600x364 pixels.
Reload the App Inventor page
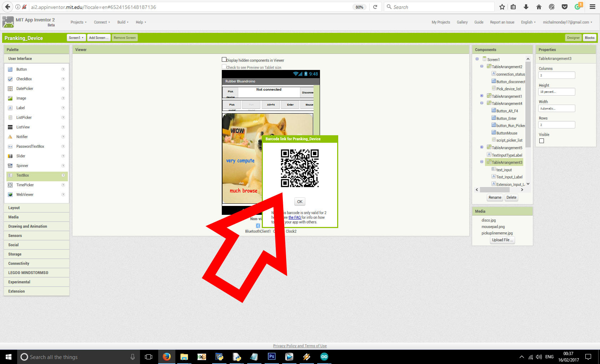375,7
